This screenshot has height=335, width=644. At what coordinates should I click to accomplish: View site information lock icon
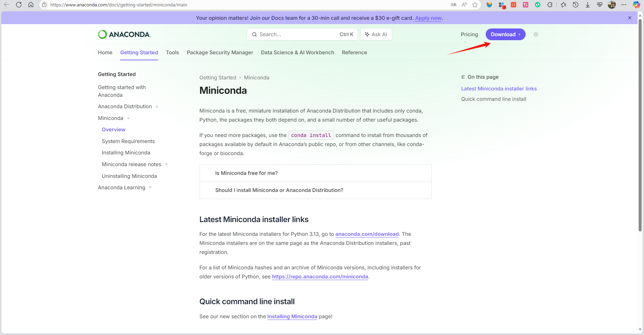point(44,5)
